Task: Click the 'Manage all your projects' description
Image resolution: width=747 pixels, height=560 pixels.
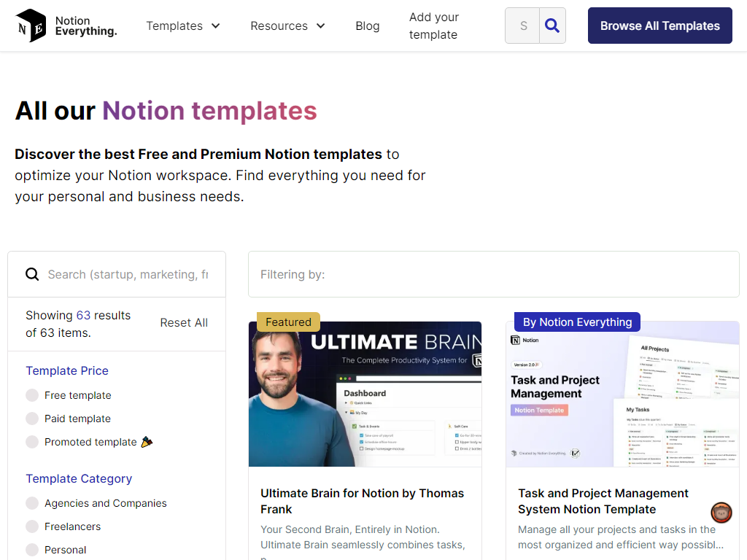Action: coord(620,537)
